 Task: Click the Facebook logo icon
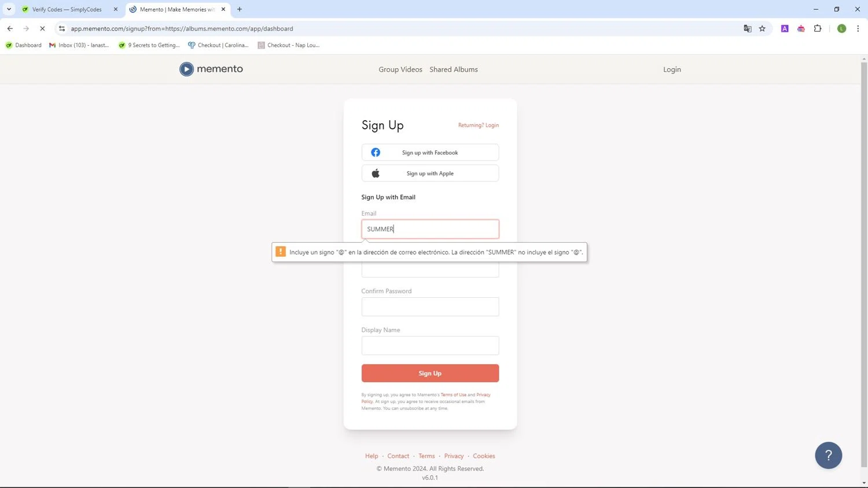coord(376,153)
